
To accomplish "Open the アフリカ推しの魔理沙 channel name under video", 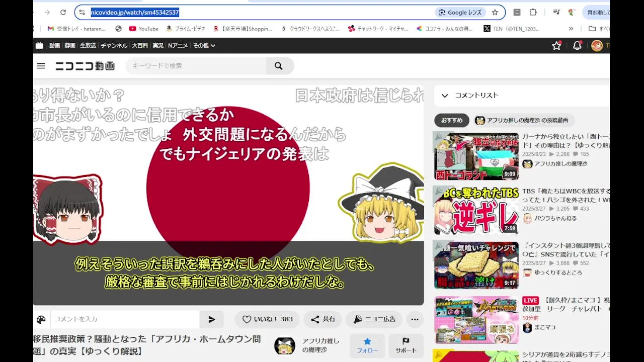I will pos(321,345).
